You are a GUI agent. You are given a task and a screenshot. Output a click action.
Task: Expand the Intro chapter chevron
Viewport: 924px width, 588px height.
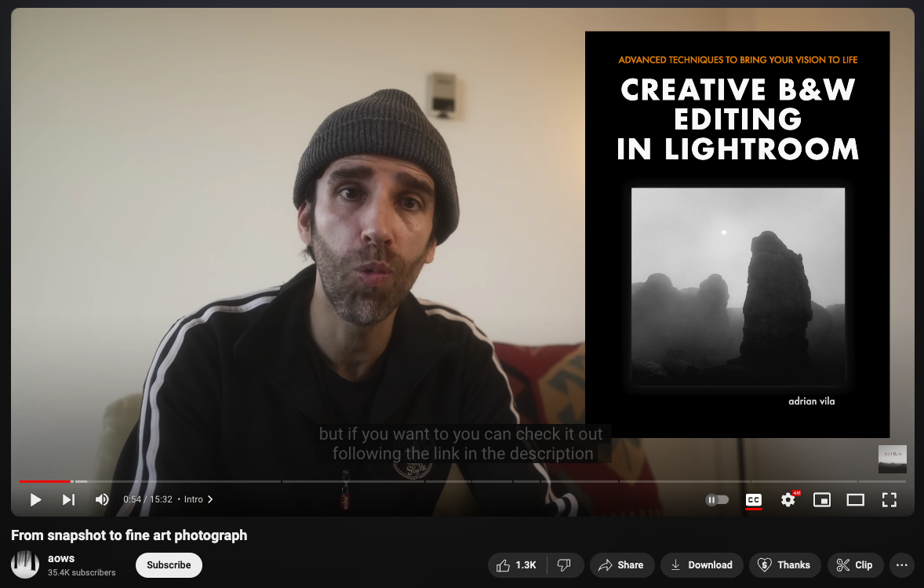click(210, 499)
